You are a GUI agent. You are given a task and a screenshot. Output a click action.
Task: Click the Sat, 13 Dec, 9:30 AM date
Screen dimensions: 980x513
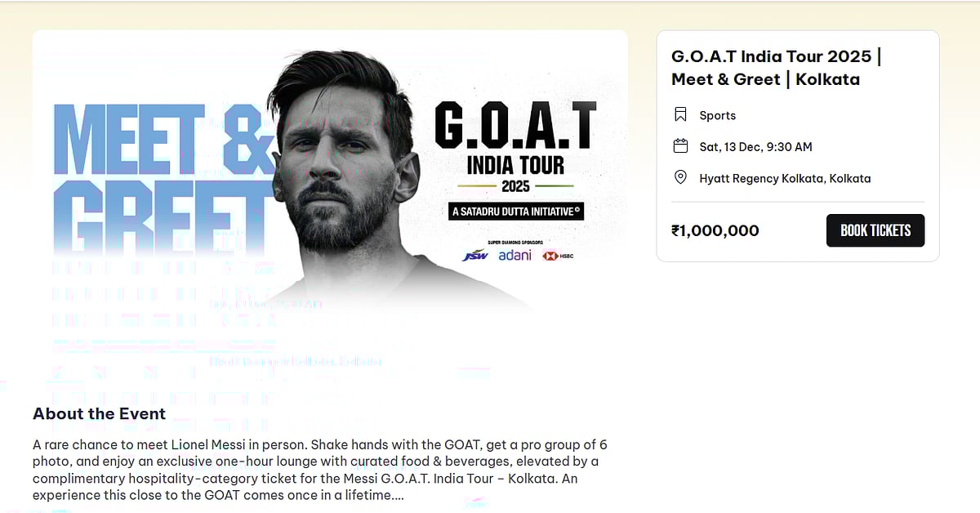pos(755,147)
